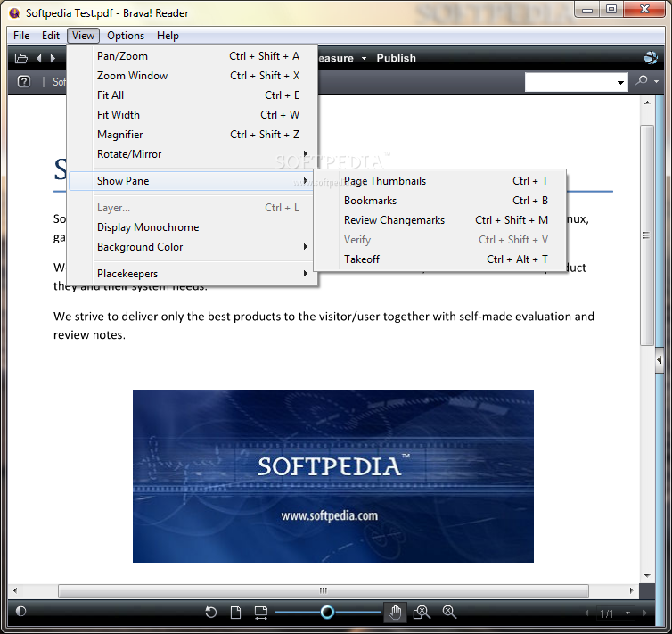This screenshot has height=634, width=672.
Task: Go to next document arrow icon
Action: click(53, 58)
